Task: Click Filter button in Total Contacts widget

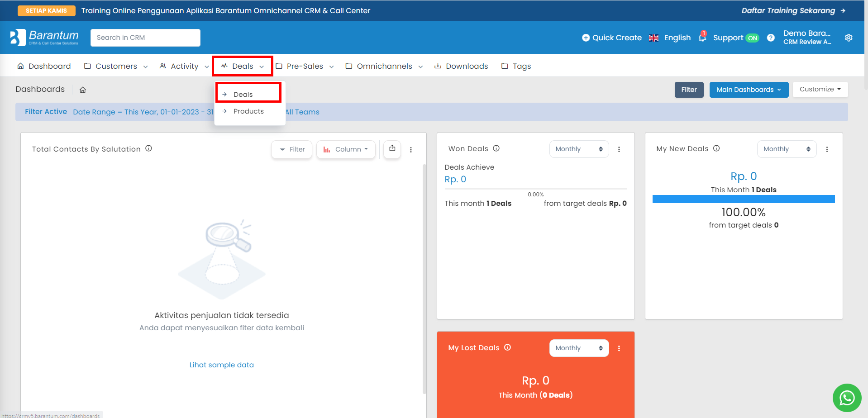Action: [291, 149]
